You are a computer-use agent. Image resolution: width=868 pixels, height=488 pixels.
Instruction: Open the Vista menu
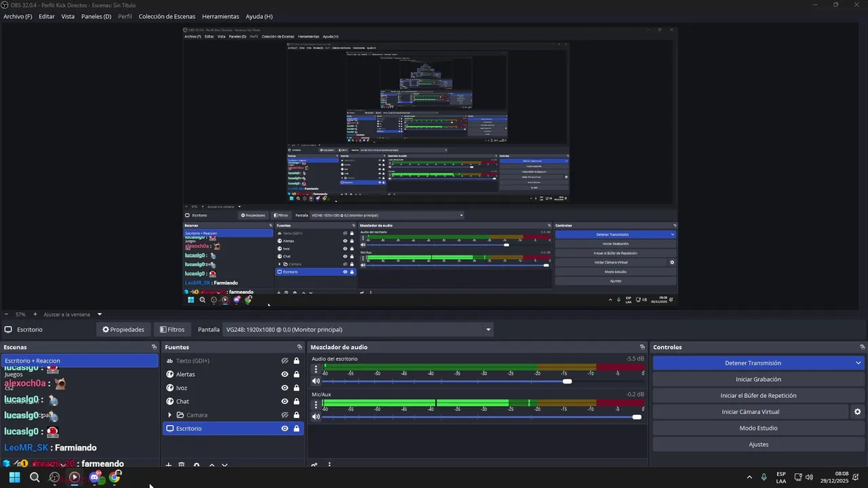[68, 16]
